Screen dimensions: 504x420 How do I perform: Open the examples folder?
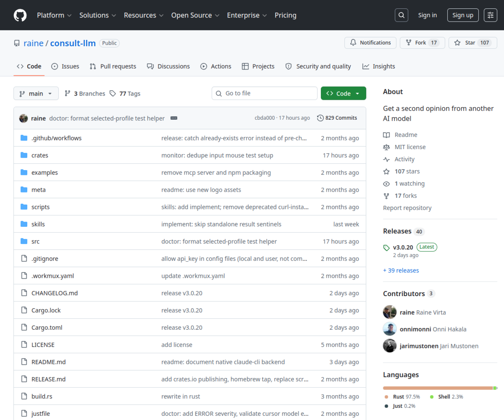coord(44,173)
